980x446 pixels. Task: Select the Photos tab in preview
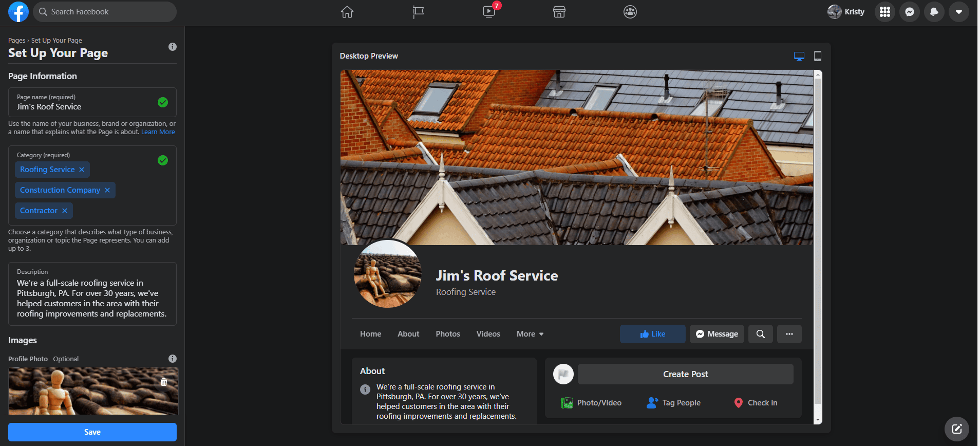coord(448,334)
